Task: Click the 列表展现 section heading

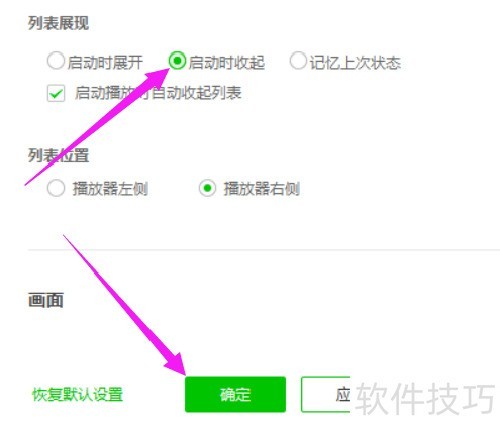Action: tap(58, 23)
